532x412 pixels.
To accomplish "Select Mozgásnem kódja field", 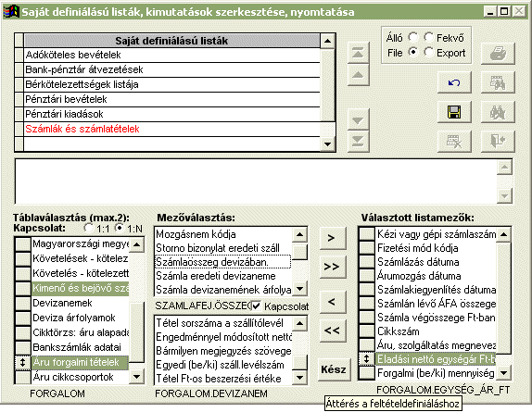I will tap(223, 234).
